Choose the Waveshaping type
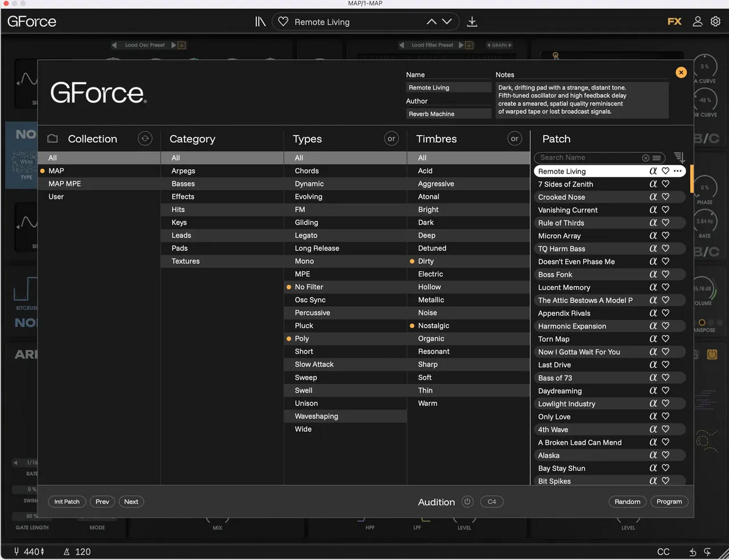 pos(345,416)
